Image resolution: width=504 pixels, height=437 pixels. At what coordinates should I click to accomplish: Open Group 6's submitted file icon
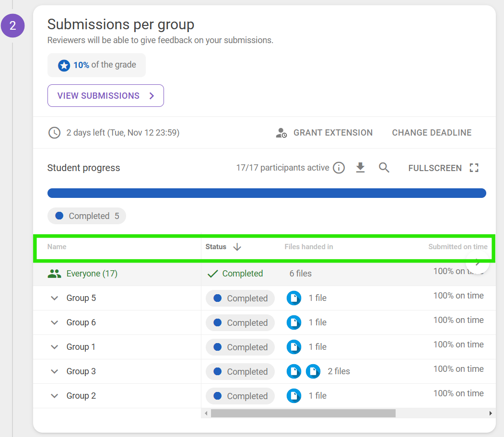click(293, 322)
